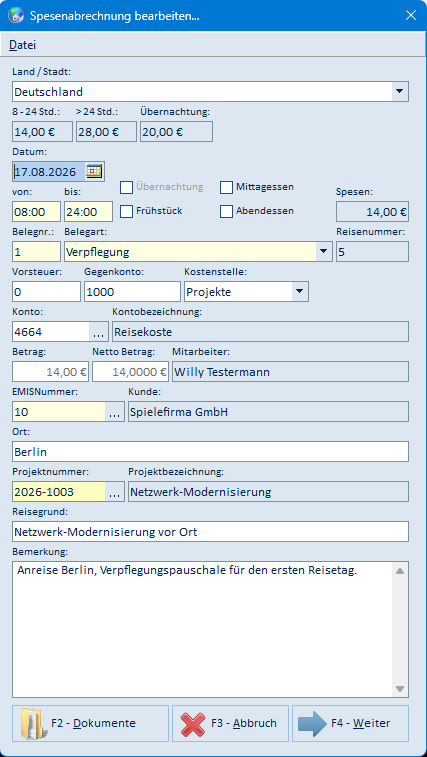Viewport: 427px width, 757px height.
Task: Toggle the Übernachtung checkbox
Action: pos(126,187)
